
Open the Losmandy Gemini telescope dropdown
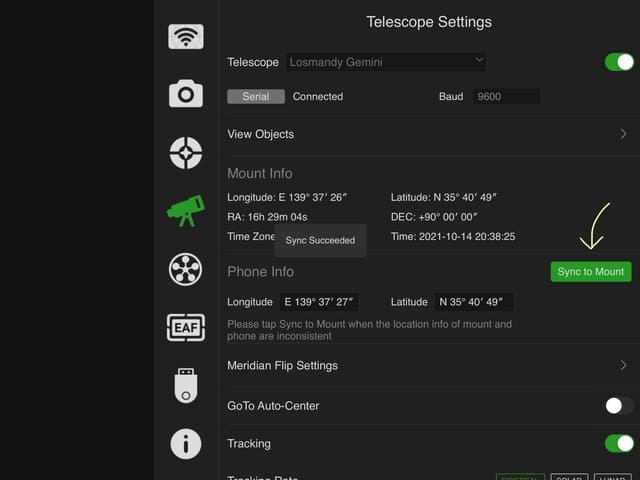[386, 62]
